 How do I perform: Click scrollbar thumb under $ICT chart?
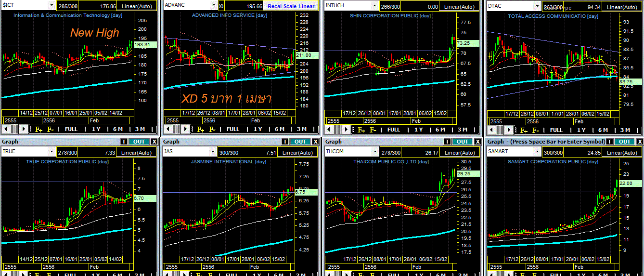15,129
